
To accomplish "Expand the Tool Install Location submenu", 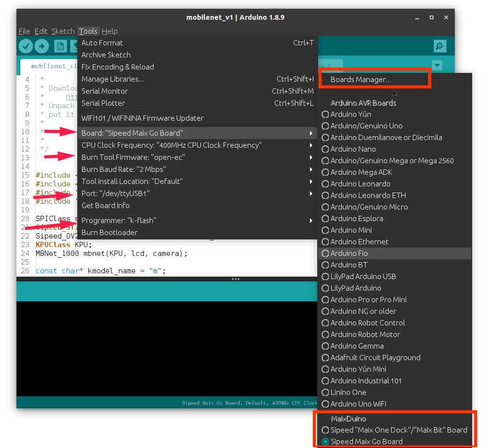I will [x=197, y=182].
